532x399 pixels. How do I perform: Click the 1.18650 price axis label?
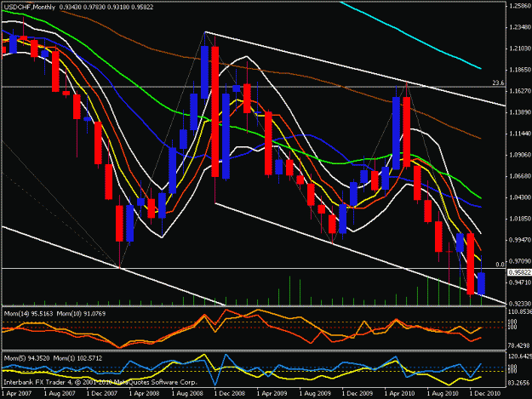click(x=520, y=70)
